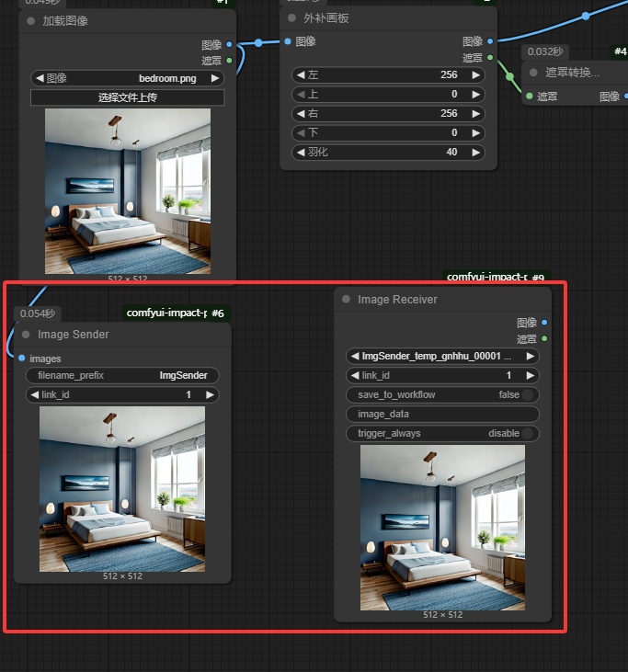This screenshot has height=672, width=628.
Task: Click the 遮罩 output port on 外补画板
Action: pos(489,57)
